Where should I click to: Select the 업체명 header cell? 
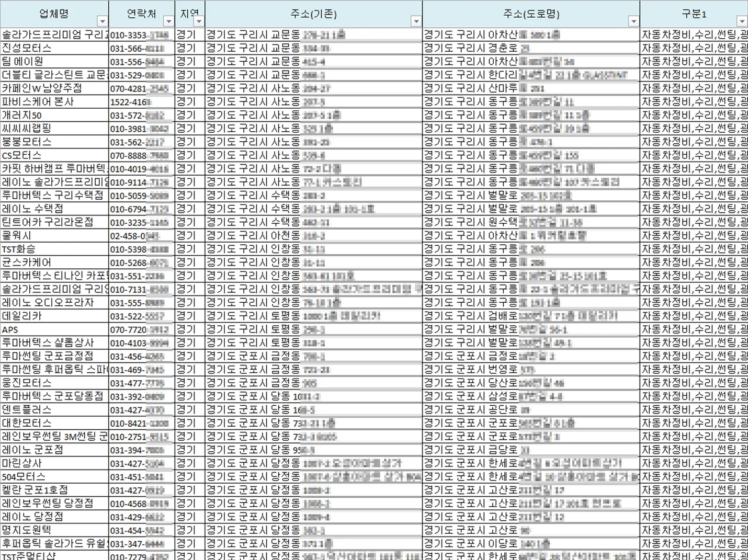pos(54,14)
